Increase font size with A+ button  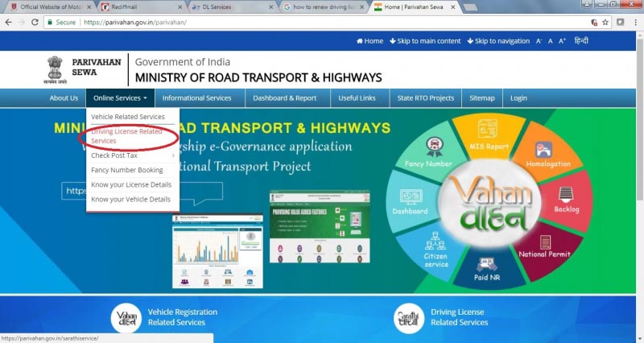pos(562,41)
